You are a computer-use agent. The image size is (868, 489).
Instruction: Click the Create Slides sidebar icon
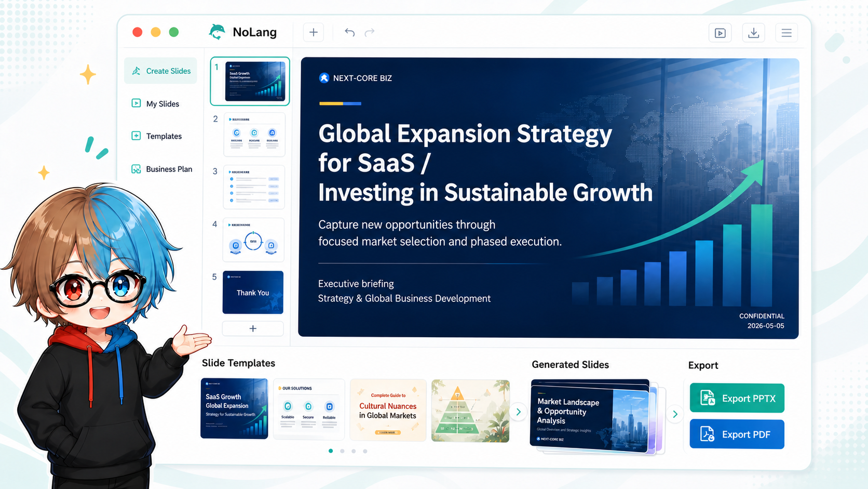click(x=136, y=71)
